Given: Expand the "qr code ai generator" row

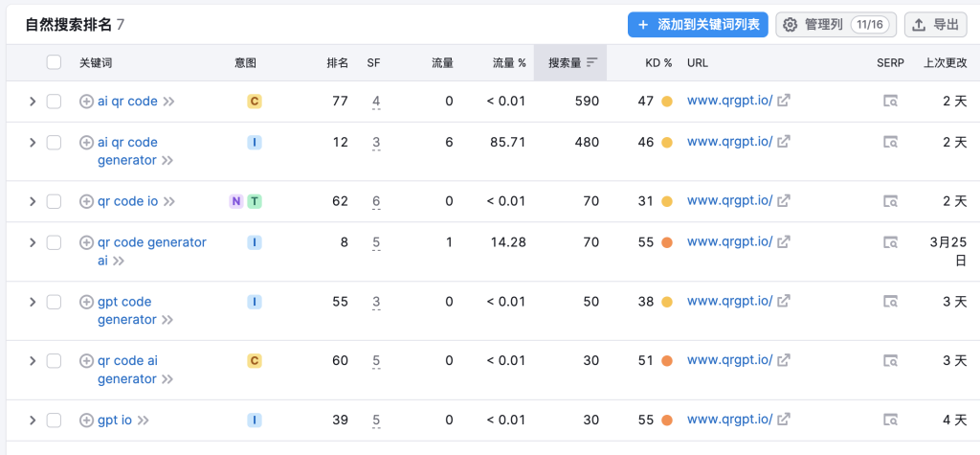Looking at the screenshot, I should pyautogui.click(x=32, y=361).
